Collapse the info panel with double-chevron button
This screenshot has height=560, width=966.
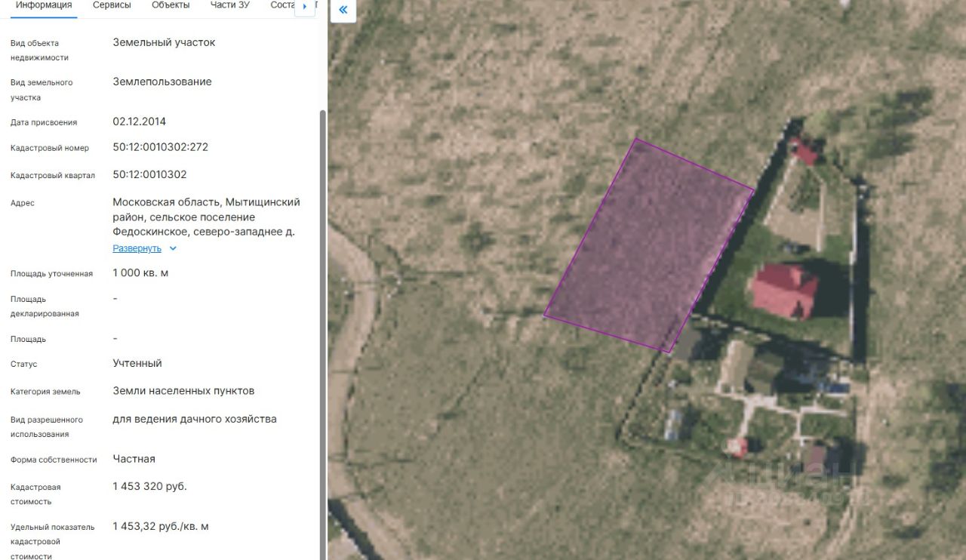(343, 10)
